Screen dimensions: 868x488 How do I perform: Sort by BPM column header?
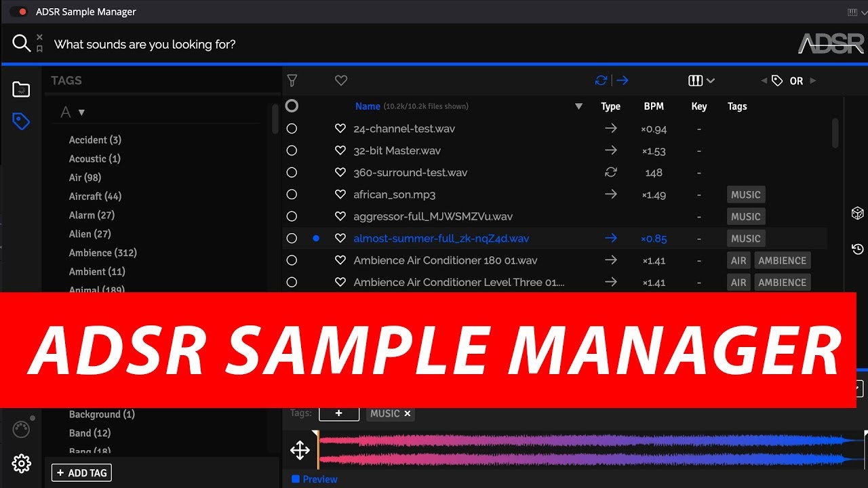654,106
